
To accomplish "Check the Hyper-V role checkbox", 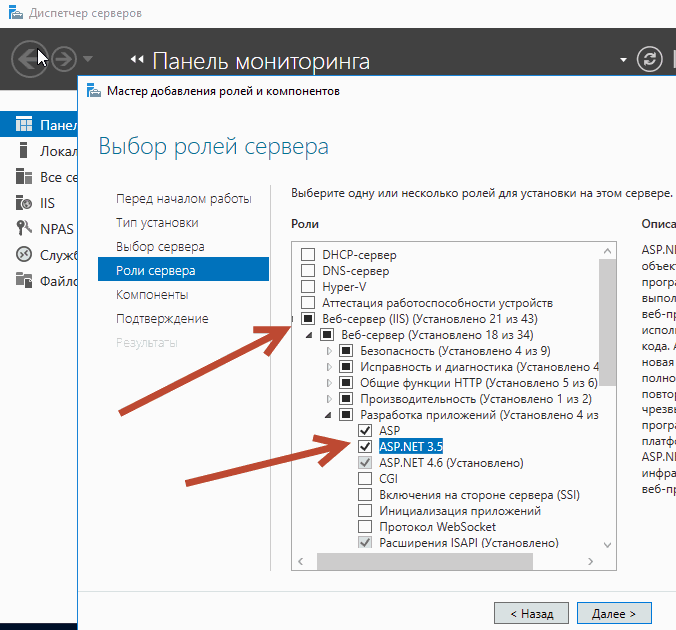I will point(308,287).
